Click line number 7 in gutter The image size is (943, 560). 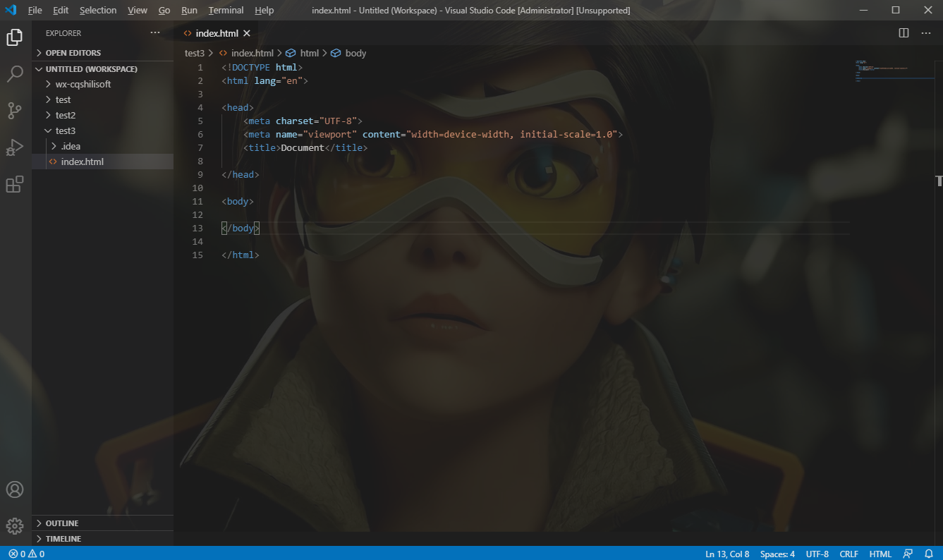[x=200, y=148]
